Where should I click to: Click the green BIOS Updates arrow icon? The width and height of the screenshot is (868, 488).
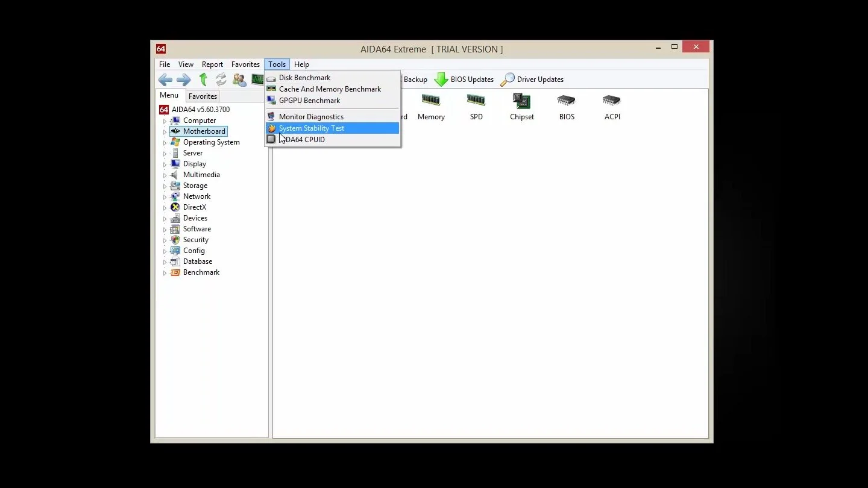pyautogui.click(x=441, y=80)
